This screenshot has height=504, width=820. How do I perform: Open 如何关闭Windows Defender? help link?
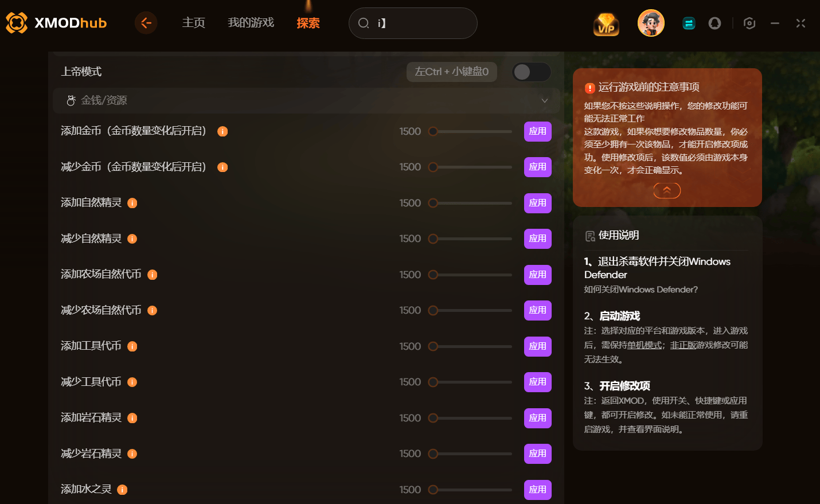[641, 290]
